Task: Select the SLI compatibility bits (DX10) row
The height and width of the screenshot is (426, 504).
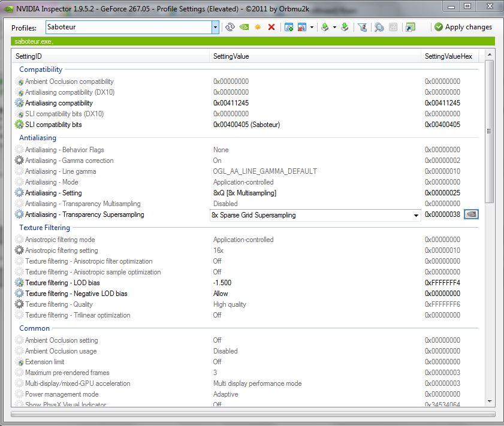Action: pyautogui.click(x=246, y=114)
